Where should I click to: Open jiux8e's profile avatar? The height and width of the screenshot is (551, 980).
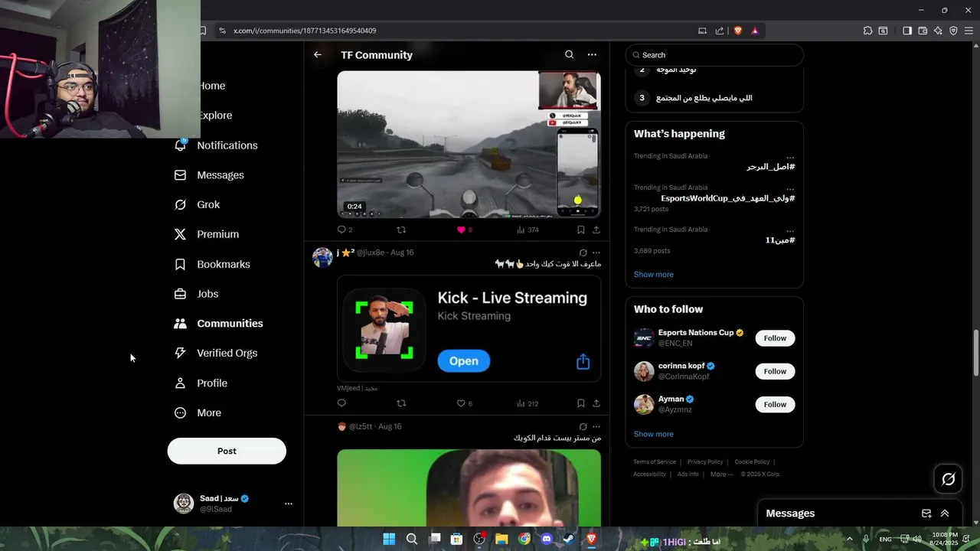coord(322,257)
